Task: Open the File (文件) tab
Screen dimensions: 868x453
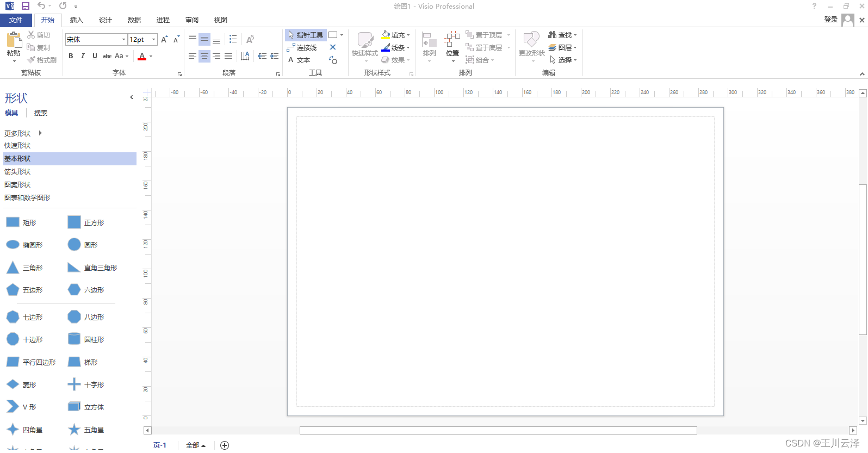Action: pyautogui.click(x=16, y=20)
